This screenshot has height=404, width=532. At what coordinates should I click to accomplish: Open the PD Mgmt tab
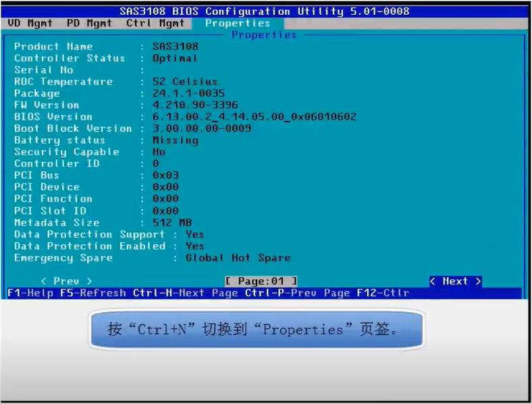click(89, 23)
